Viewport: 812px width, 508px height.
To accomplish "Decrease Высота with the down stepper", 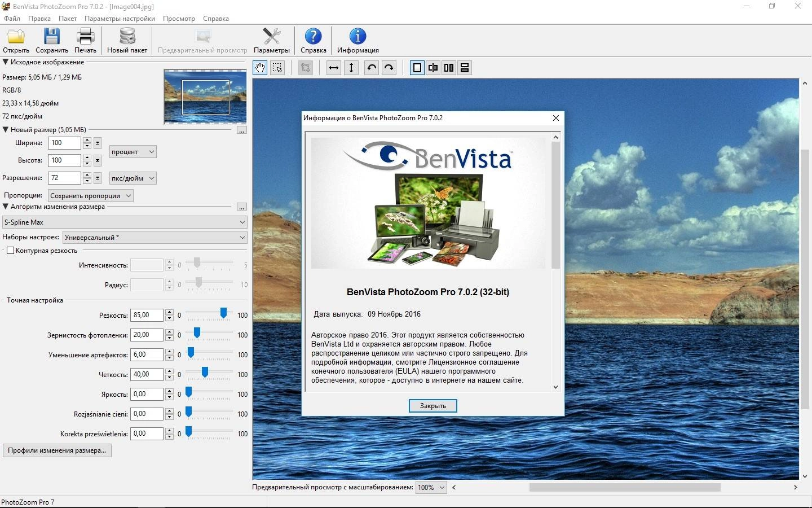I will click(87, 164).
